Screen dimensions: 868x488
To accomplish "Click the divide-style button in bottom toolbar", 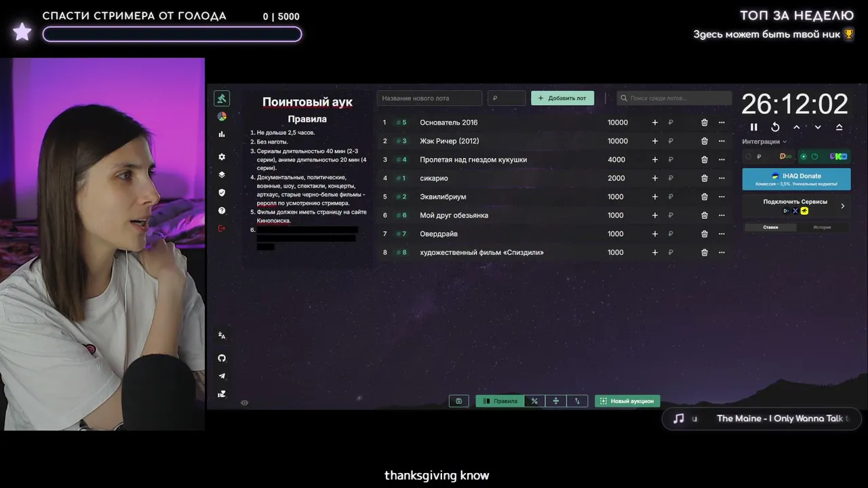I will pos(556,401).
